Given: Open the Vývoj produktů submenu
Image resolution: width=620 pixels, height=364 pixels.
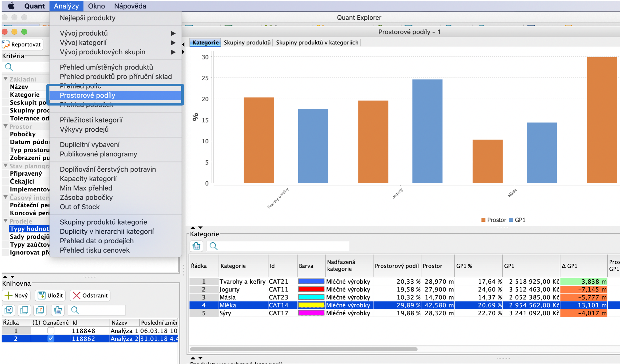Looking at the screenshot, I should click(x=115, y=33).
